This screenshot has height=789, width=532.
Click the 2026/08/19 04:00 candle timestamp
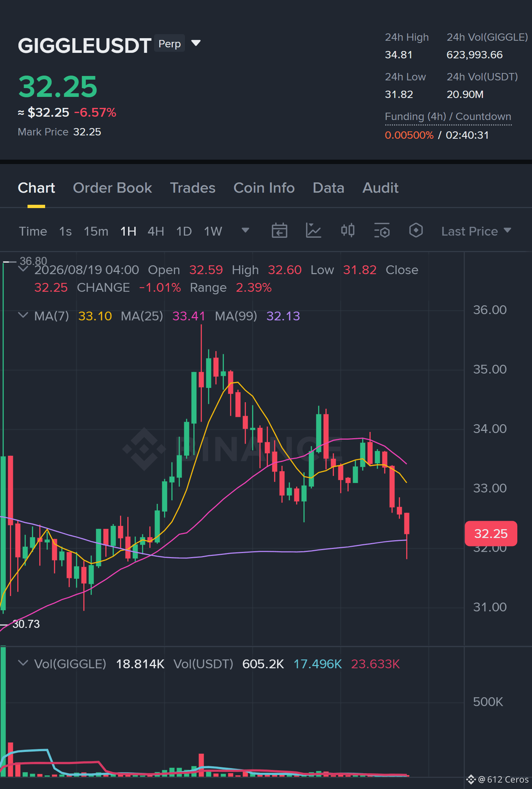87,270
